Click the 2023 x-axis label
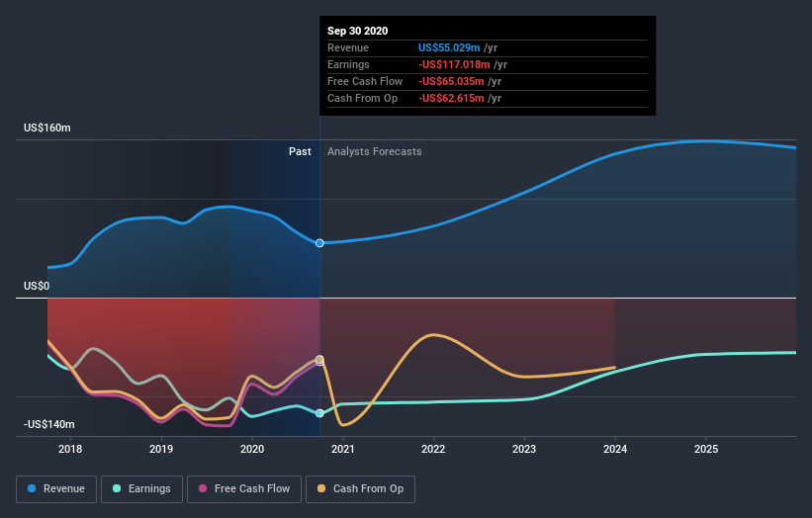 pyautogui.click(x=524, y=449)
